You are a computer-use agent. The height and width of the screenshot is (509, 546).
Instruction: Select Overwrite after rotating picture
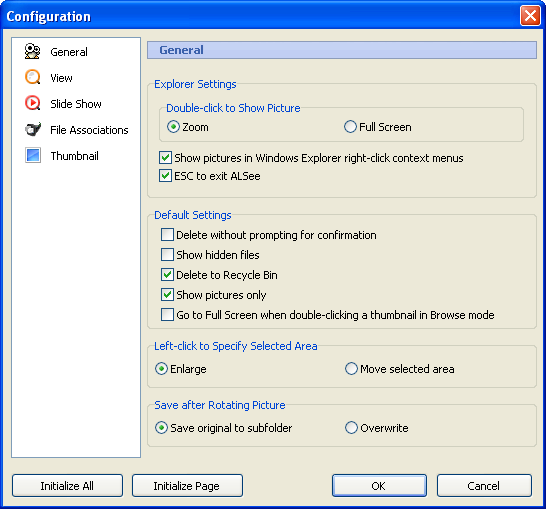point(351,428)
